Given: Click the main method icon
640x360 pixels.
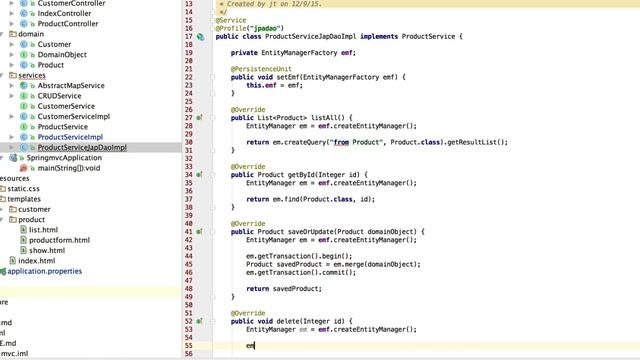Looking at the screenshot, I should (x=24, y=168).
